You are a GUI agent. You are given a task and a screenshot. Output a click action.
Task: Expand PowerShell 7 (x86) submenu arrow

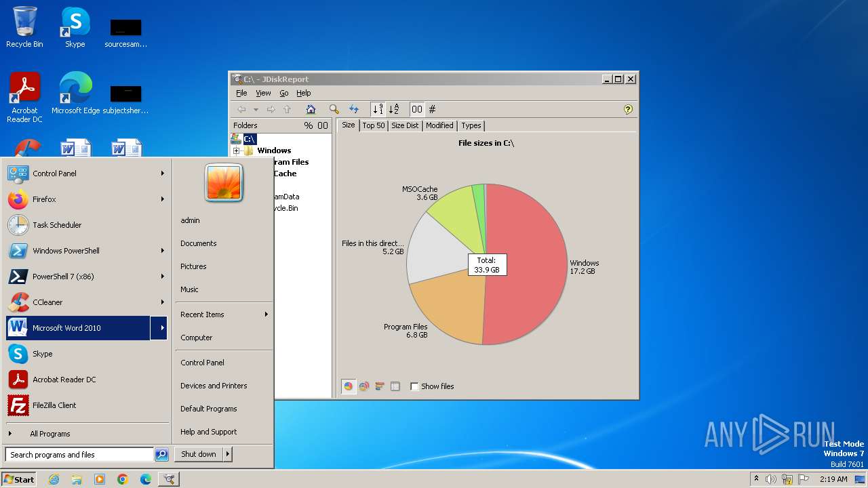point(162,277)
